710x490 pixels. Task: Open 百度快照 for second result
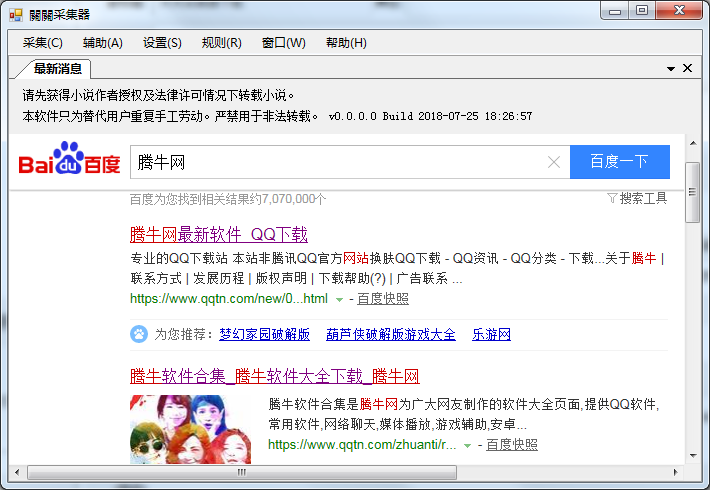(x=512, y=445)
